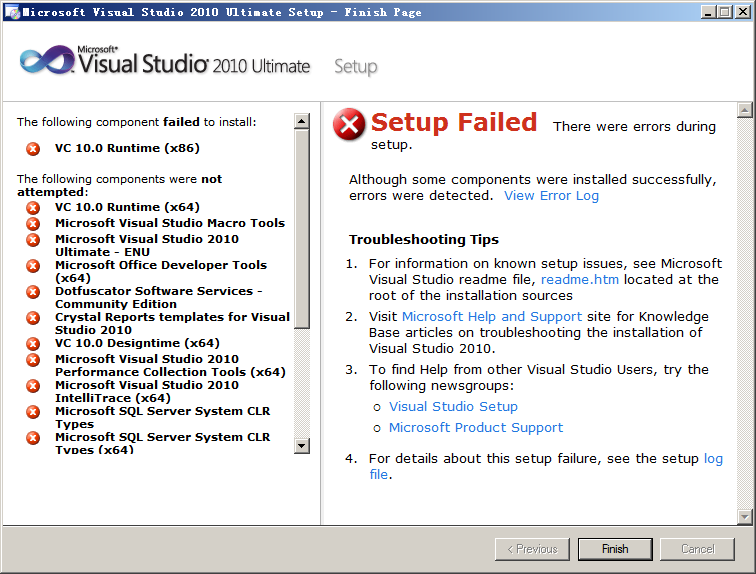Click error icon for Dotfuscator Software Services
This screenshot has width=756, height=574.
coord(33,292)
